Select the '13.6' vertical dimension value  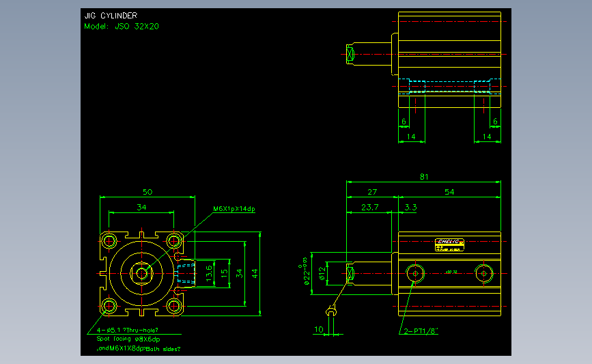(x=209, y=273)
